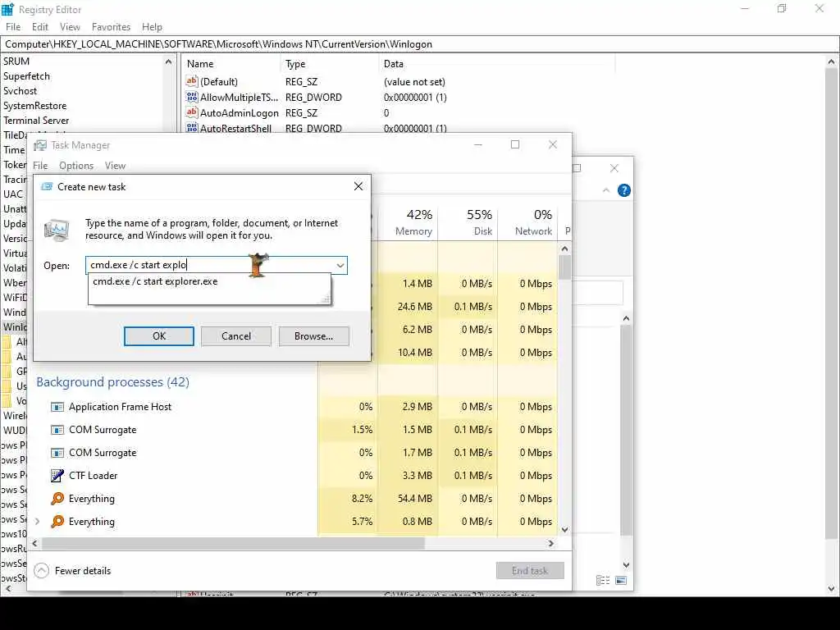This screenshot has width=840, height=630.
Task: Open Task Manager's Options menu
Action: [x=76, y=166]
